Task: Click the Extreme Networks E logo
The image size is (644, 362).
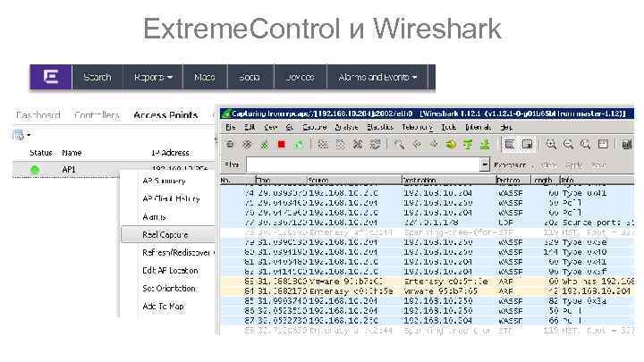Action: [x=51, y=77]
